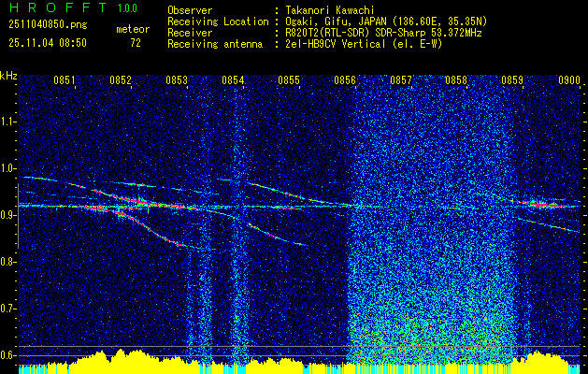Click the meteor label
The image size is (588, 374).
[x=133, y=29]
